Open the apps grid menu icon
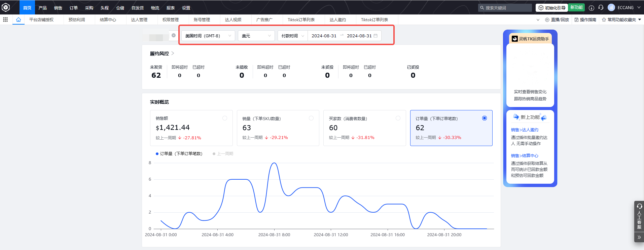Viewport: 644px width, 250px height. [x=5, y=20]
